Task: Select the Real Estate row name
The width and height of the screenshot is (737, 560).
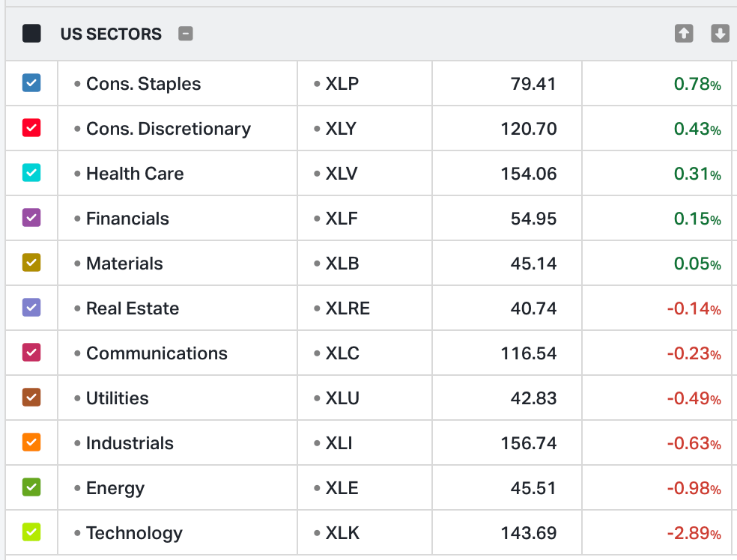Action: tap(133, 308)
